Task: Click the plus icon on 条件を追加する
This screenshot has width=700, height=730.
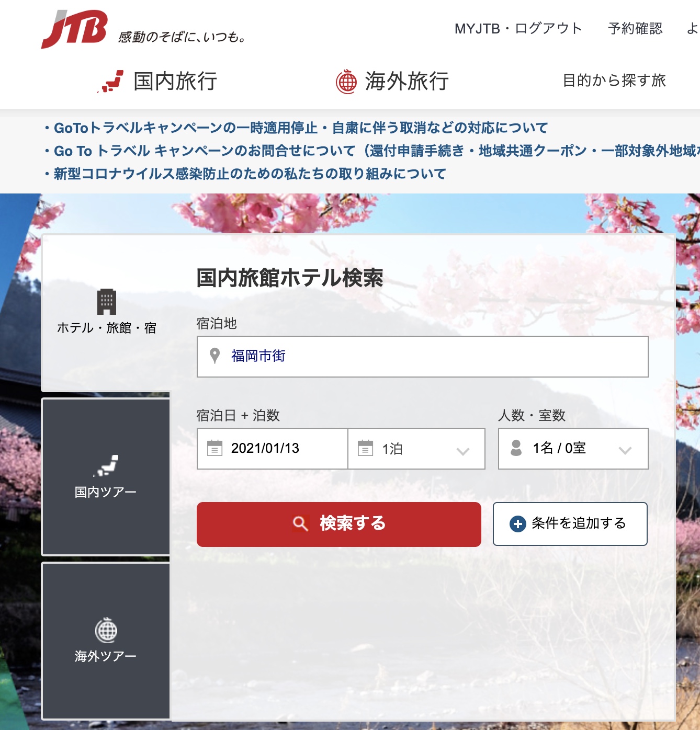Action: (x=517, y=524)
